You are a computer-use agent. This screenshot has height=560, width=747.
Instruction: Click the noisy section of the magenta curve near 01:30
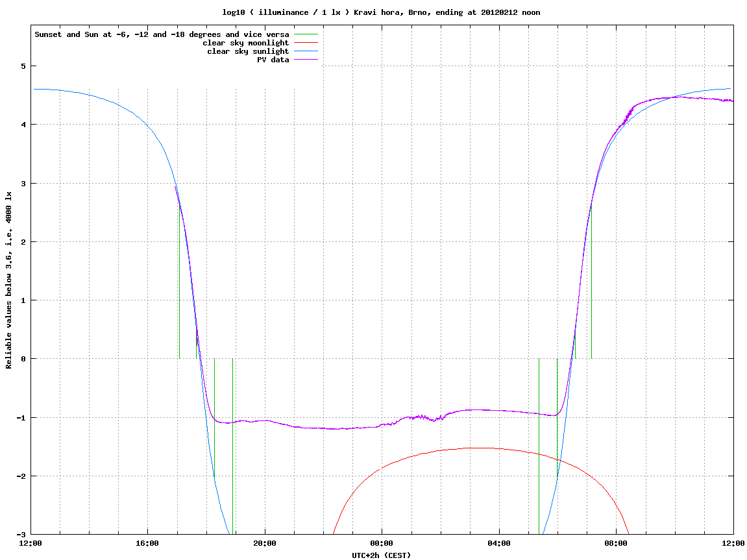pyautogui.click(x=426, y=418)
